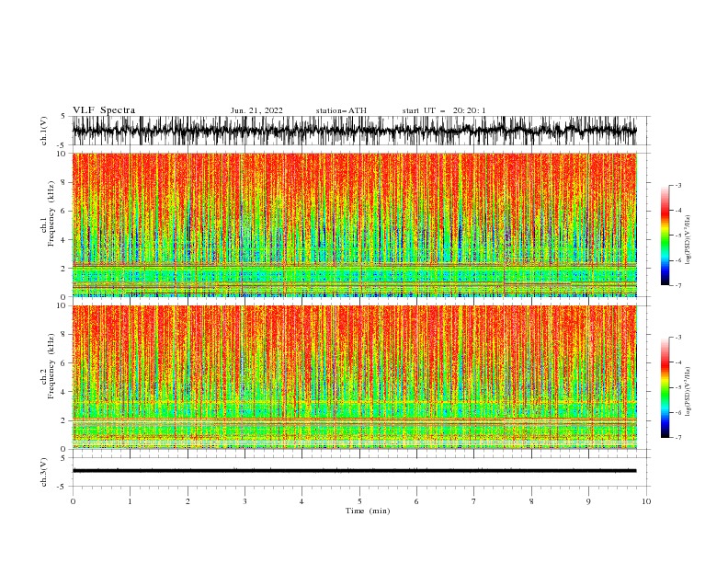Viewport: 728px width, 563px height.
Task: Click the ch.2 frequency axis tick "2"
Action: [x=65, y=420]
